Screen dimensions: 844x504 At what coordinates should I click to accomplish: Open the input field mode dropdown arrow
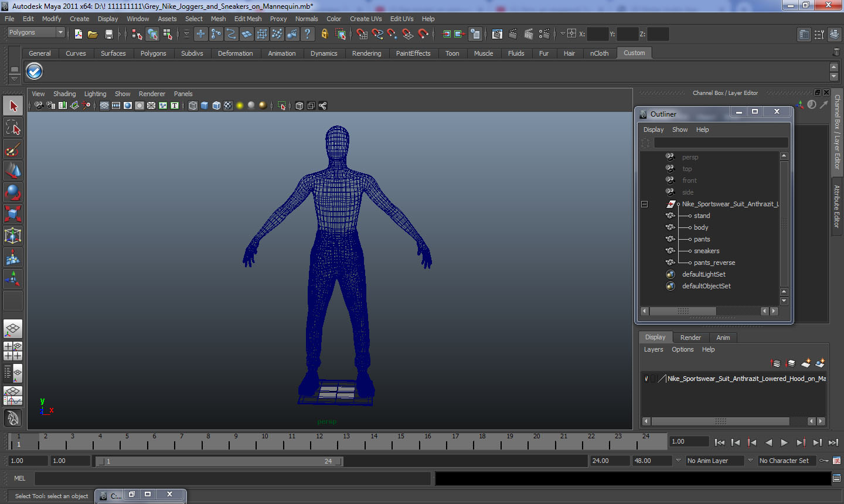[563, 34]
